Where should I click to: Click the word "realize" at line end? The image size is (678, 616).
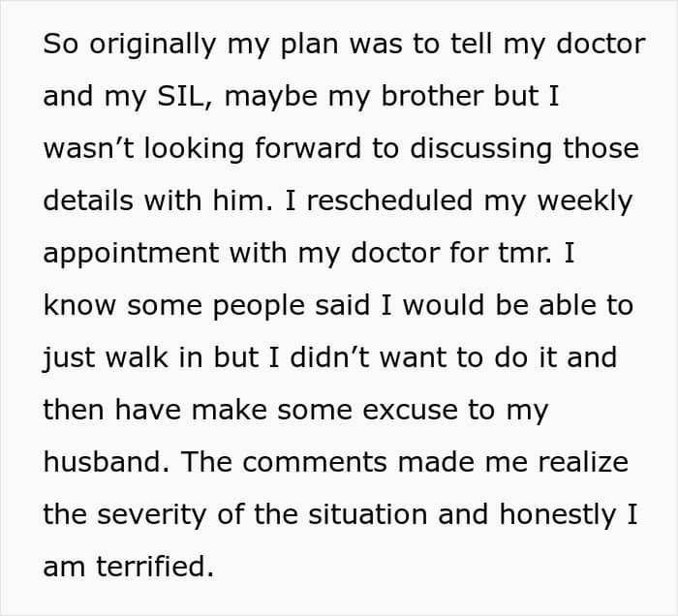point(583,462)
